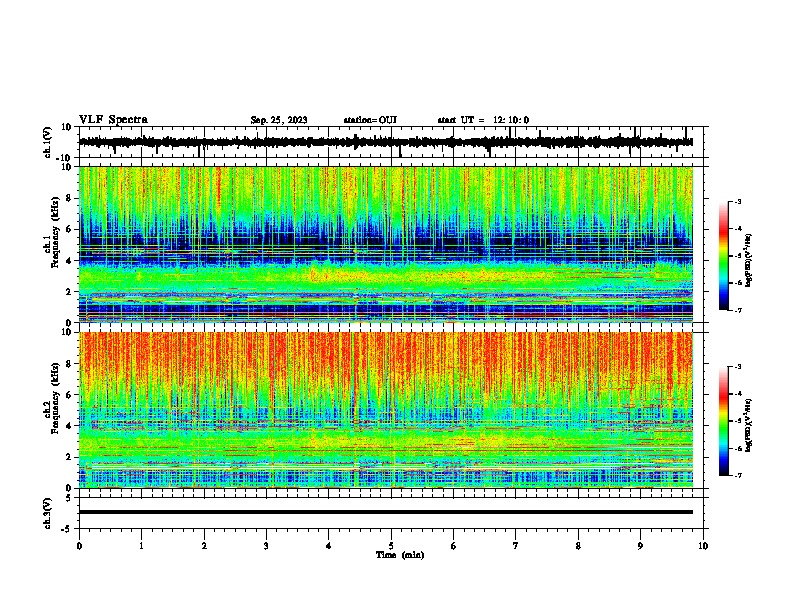Viewport: 792px width, 612px height.
Task: Click the "-5" value on ch.1 colorbar
Action: click(x=737, y=256)
